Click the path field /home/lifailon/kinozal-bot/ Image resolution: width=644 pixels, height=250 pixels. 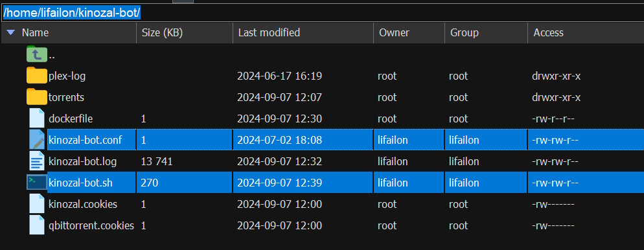click(x=322, y=13)
